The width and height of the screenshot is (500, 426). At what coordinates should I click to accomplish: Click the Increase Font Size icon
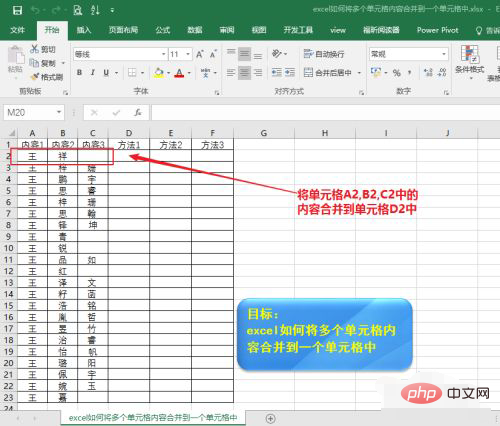click(200, 54)
